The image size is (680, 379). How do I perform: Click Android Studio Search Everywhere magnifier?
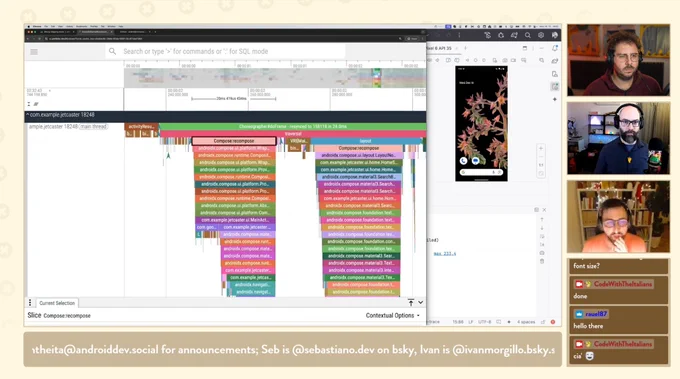click(x=528, y=36)
